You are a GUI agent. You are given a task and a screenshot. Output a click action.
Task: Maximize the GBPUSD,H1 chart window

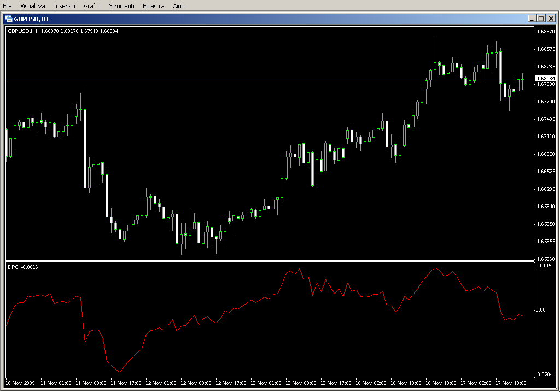(x=541, y=19)
